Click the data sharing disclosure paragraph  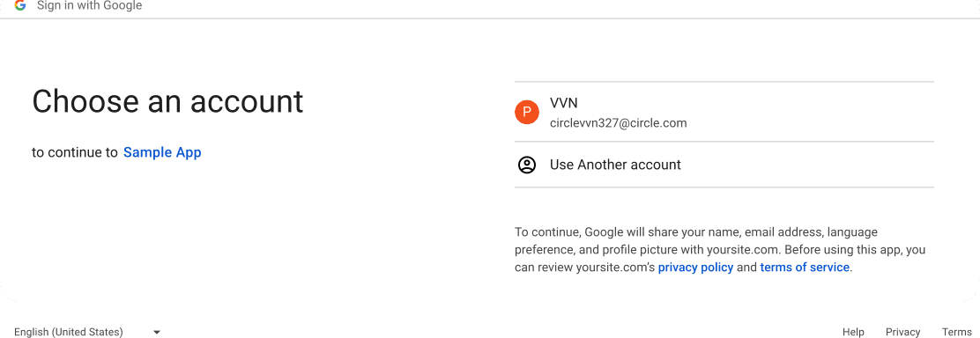pos(720,250)
